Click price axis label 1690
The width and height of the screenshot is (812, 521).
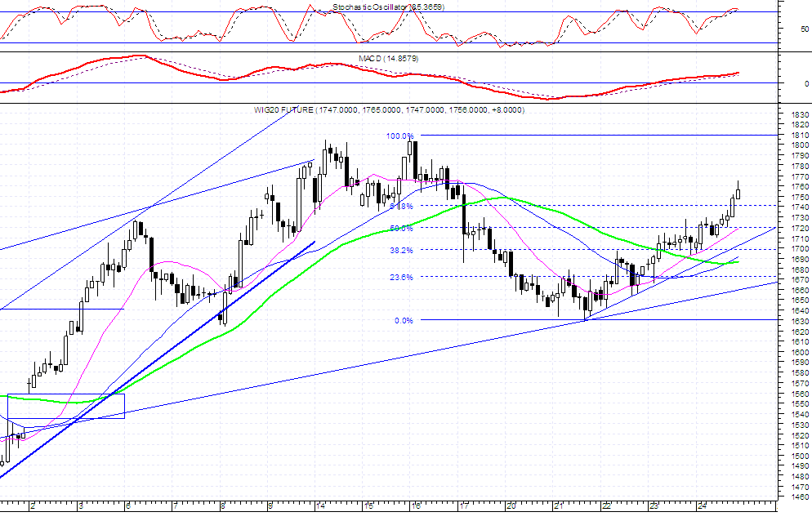click(801, 259)
